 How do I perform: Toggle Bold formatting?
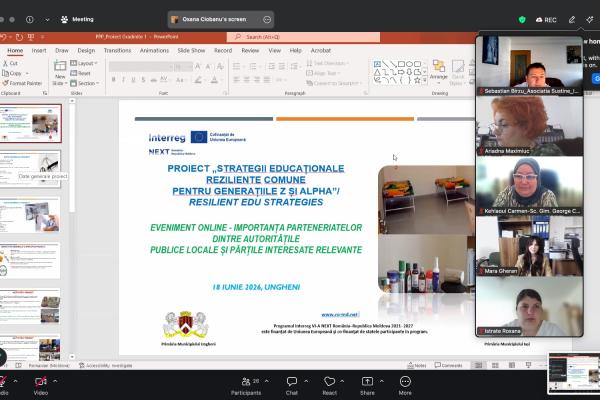(x=114, y=80)
